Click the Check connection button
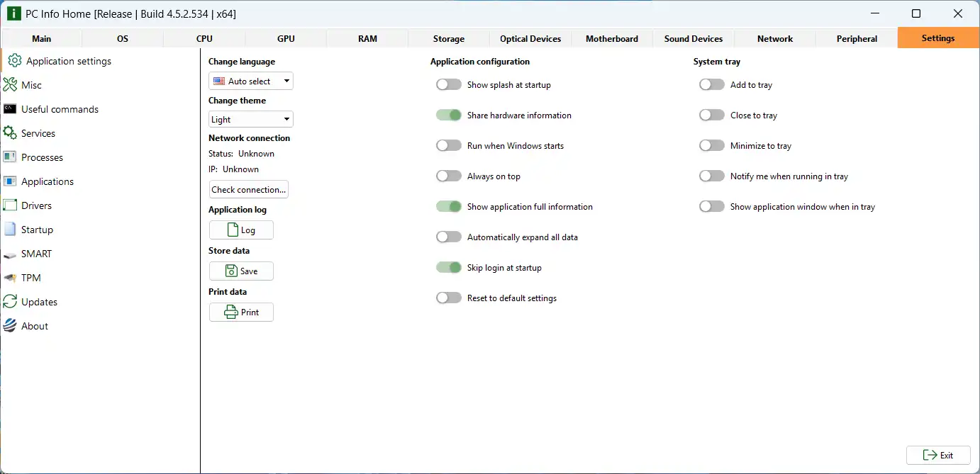Image resolution: width=980 pixels, height=474 pixels. pyautogui.click(x=248, y=190)
